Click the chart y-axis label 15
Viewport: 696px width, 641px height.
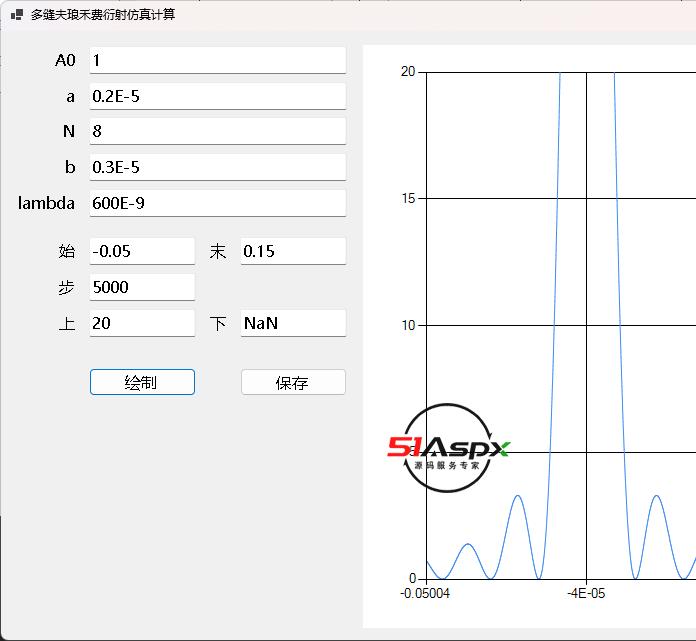pos(408,198)
